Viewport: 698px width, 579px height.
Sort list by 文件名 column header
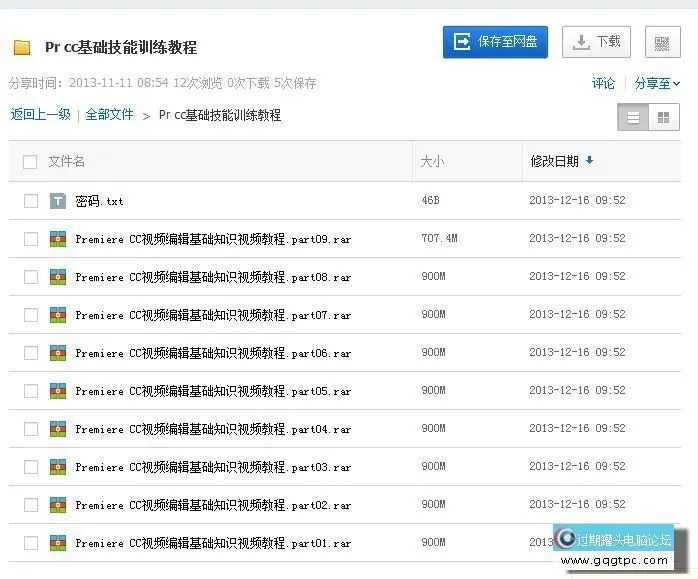click(67, 161)
